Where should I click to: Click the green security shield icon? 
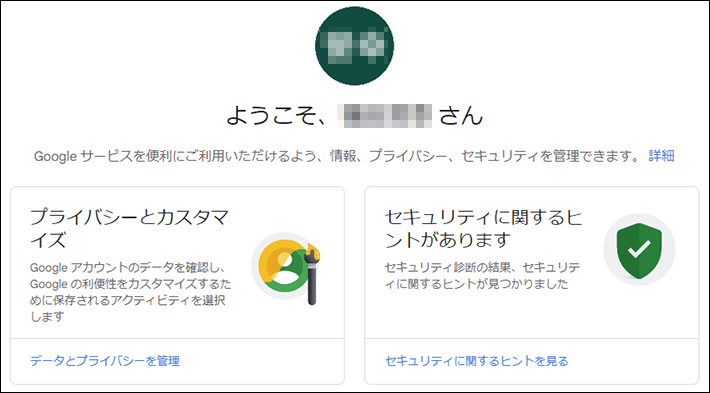click(x=639, y=250)
